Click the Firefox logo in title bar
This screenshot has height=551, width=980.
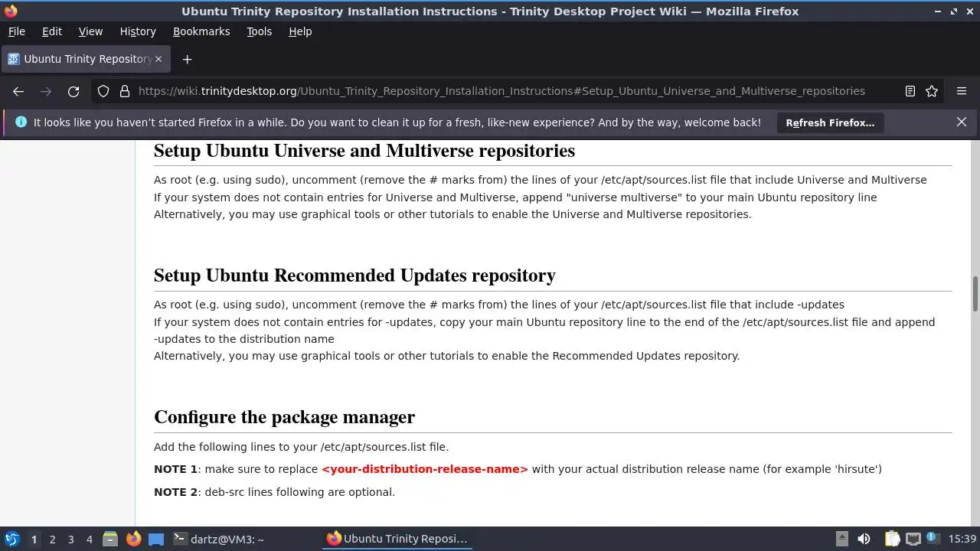pyautogui.click(x=11, y=11)
